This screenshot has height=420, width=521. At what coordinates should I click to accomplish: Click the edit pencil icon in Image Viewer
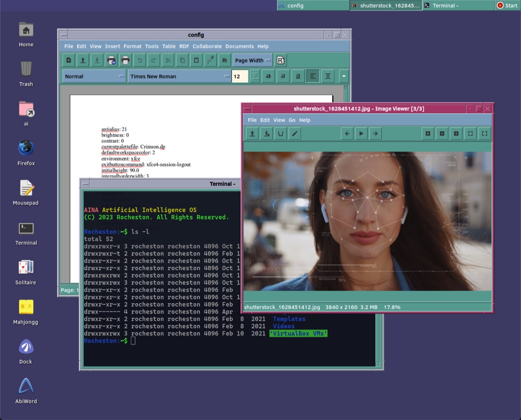294,134
